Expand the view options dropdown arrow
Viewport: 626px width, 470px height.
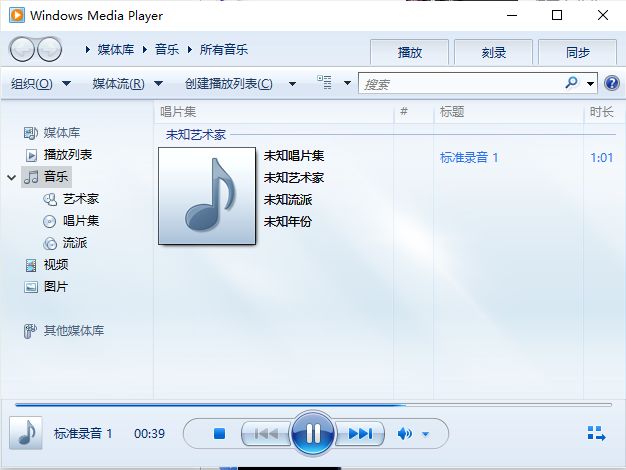(x=347, y=83)
